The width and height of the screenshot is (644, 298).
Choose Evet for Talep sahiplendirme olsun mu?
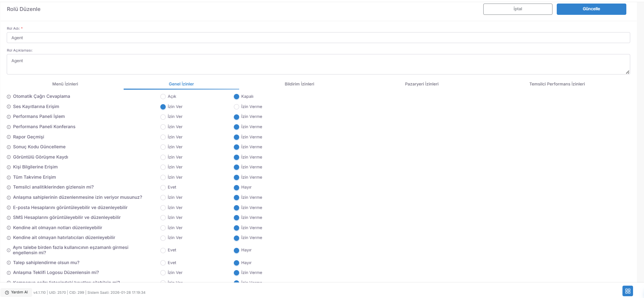(x=163, y=263)
